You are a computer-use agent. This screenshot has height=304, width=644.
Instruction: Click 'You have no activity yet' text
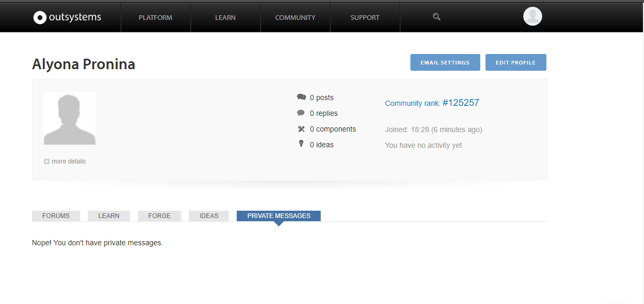(x=424, y=145)
